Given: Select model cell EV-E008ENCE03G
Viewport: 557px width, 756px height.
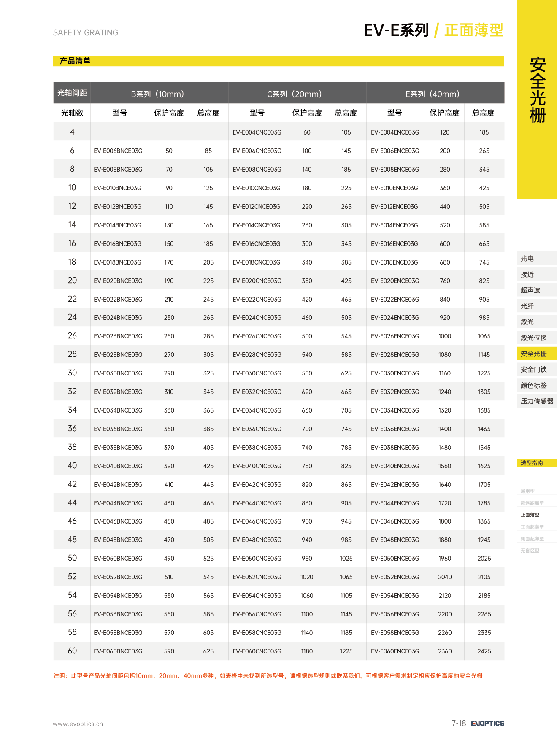Looking at the screenshot, I should coord(395,170).
